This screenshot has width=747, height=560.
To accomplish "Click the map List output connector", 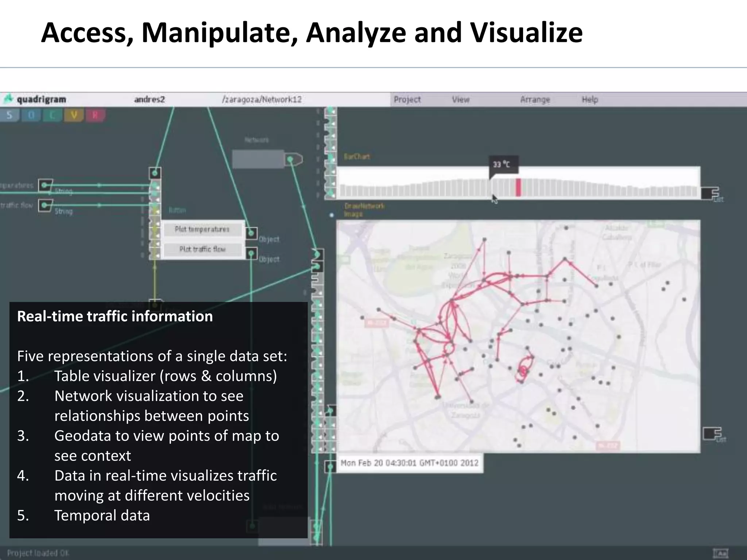I will (x=712, y=433).
